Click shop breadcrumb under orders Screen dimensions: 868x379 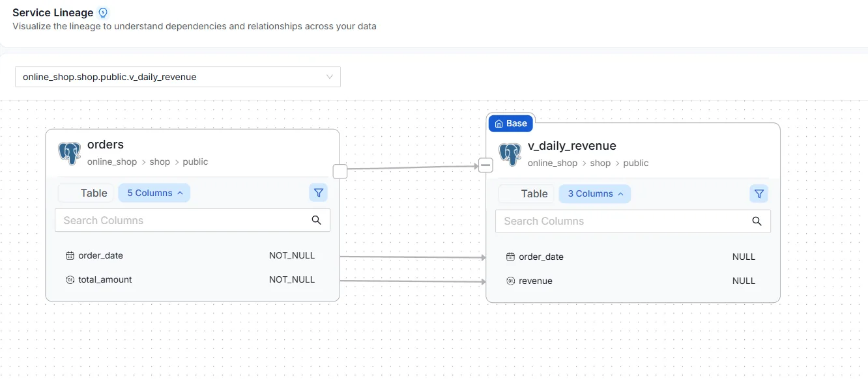click(160, 161)
